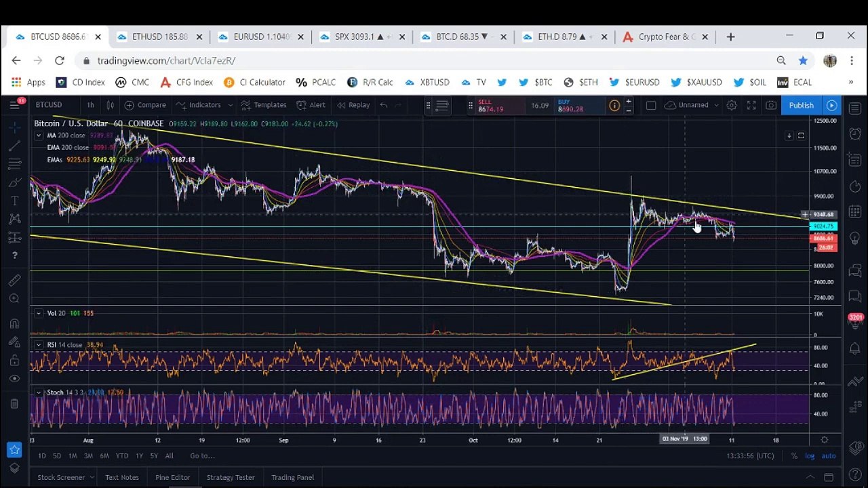Select the crosshair cursor tool
The image size is (868, 488).
(14, 127)
